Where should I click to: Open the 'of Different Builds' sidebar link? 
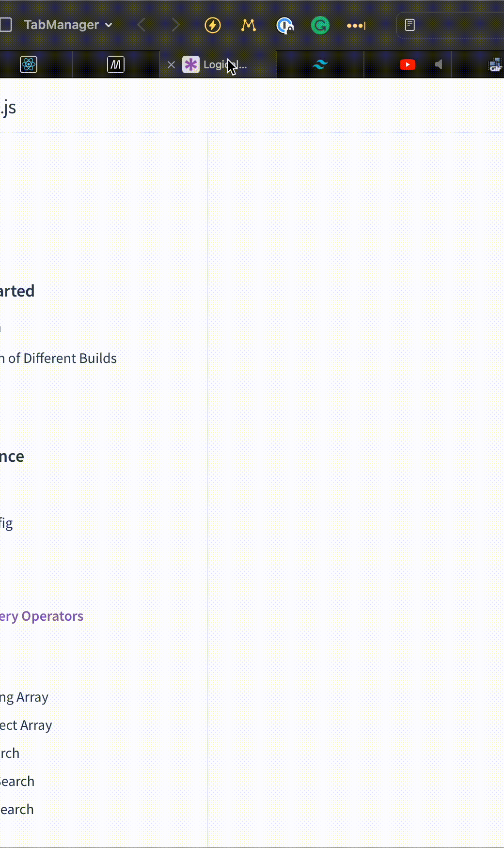59,358
